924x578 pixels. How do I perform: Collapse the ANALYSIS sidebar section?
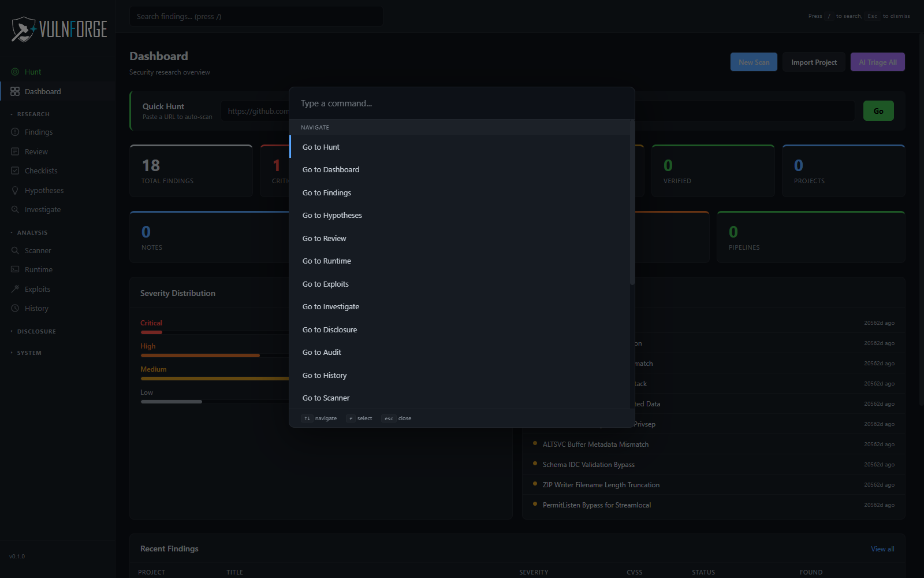coord(30,232)
